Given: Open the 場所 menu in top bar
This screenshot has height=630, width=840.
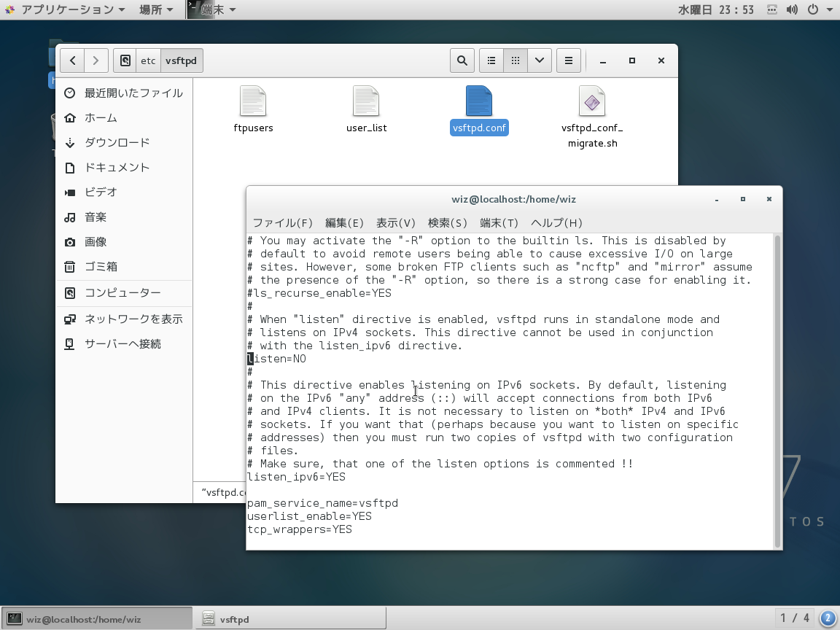Looking at the screenshot, I should coord(156,9).
